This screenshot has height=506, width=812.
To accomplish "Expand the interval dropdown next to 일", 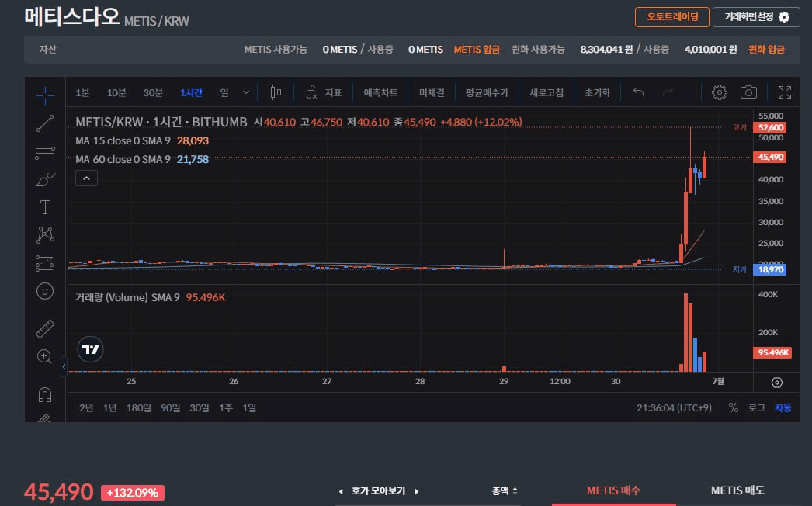I will (x=246, y=92).
